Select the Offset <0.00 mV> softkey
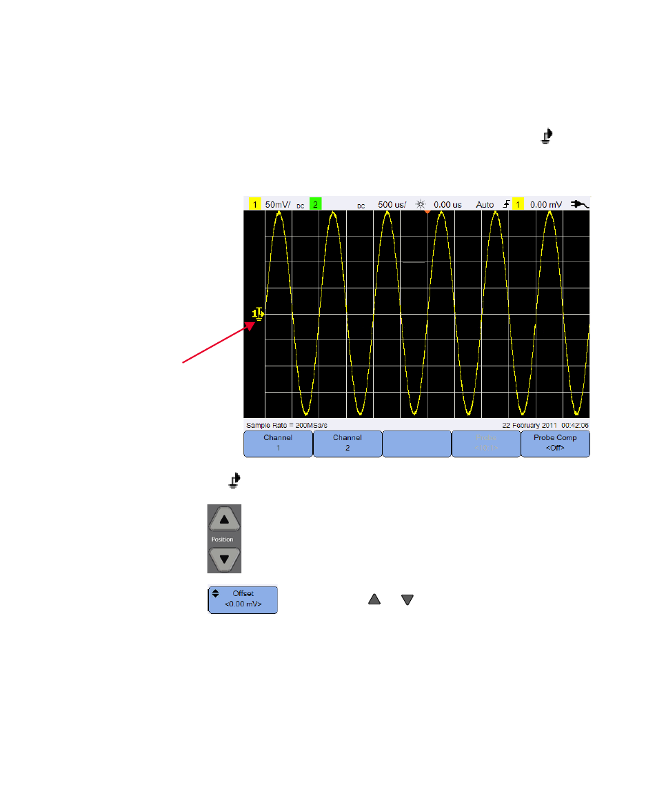 (x=243, y=600)
